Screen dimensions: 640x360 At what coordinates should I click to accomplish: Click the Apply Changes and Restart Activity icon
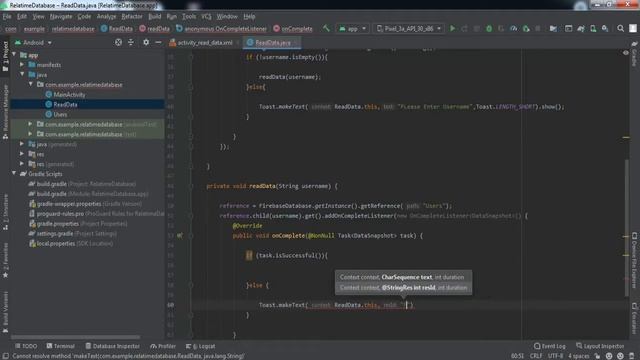coord(464,29)
